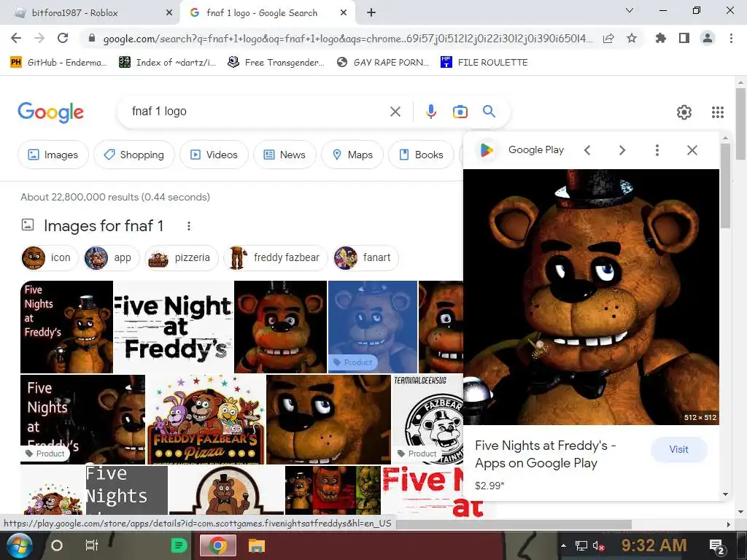
Task: Show next image in preview panel
Action: (622, 150)
